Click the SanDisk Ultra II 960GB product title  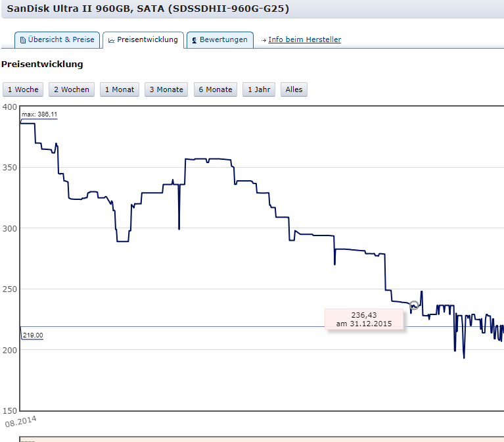pyautogui.click(x=148, y=9)
